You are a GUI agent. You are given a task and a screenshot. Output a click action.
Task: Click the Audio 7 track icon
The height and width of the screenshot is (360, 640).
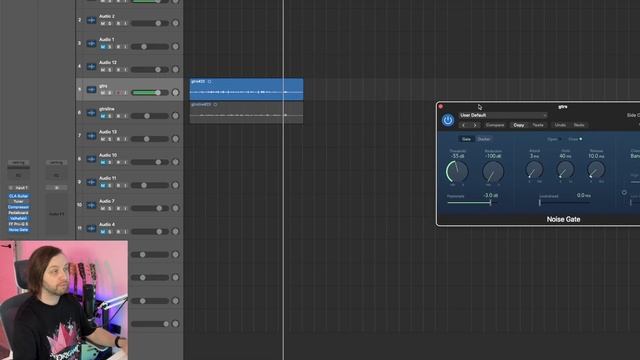pyautogui.click(x=91, y=205)
